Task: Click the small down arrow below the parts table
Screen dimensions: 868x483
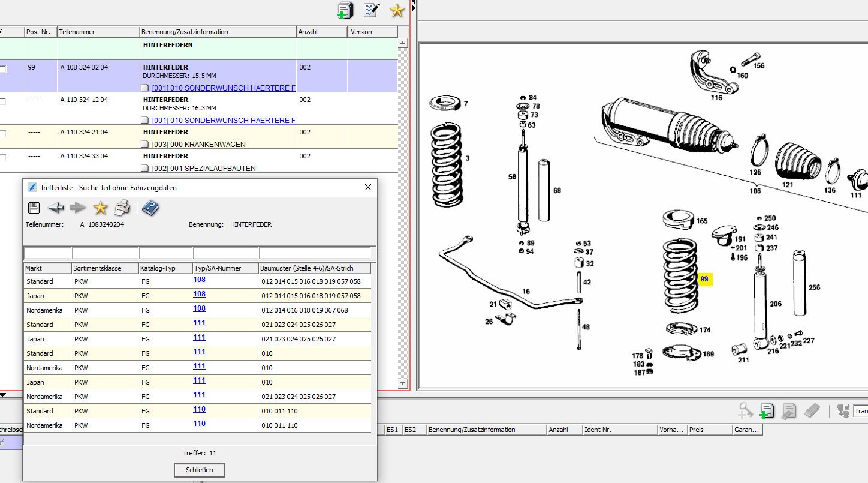Action: coord(2,395)
